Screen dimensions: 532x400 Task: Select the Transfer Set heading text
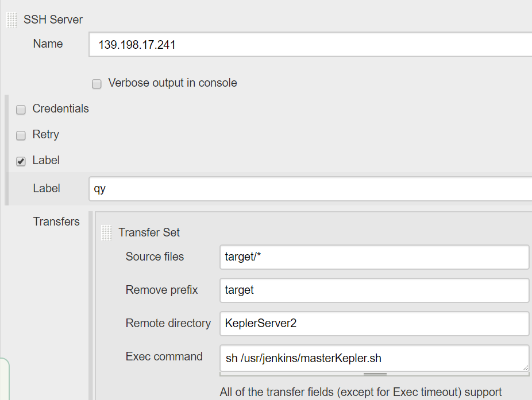click(149, 232)
